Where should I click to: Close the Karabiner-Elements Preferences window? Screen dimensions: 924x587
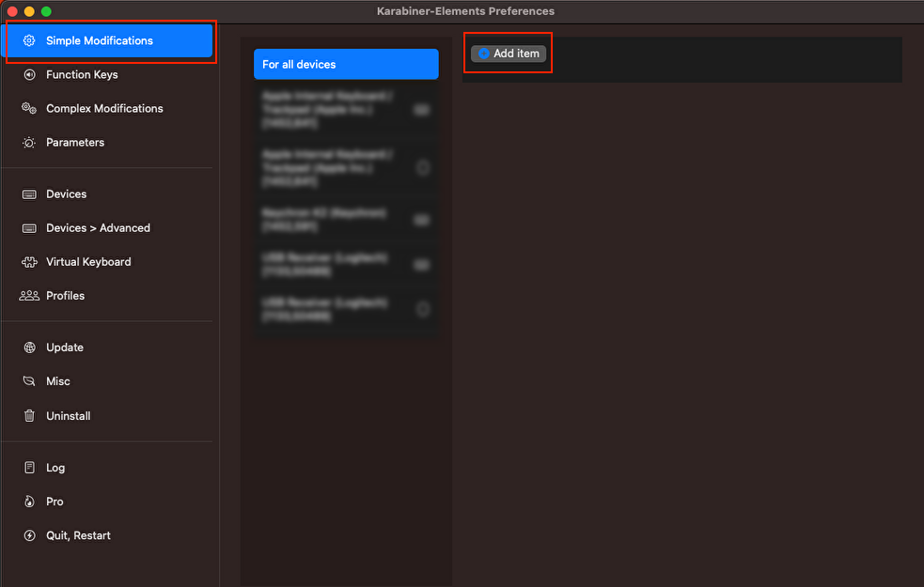click(12, 11)
